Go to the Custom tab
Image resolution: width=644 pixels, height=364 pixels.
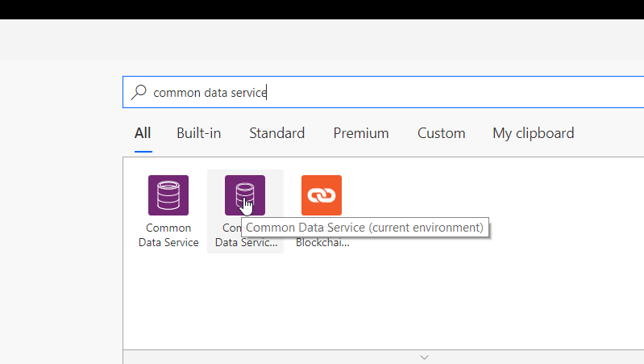tap(441, 133)
